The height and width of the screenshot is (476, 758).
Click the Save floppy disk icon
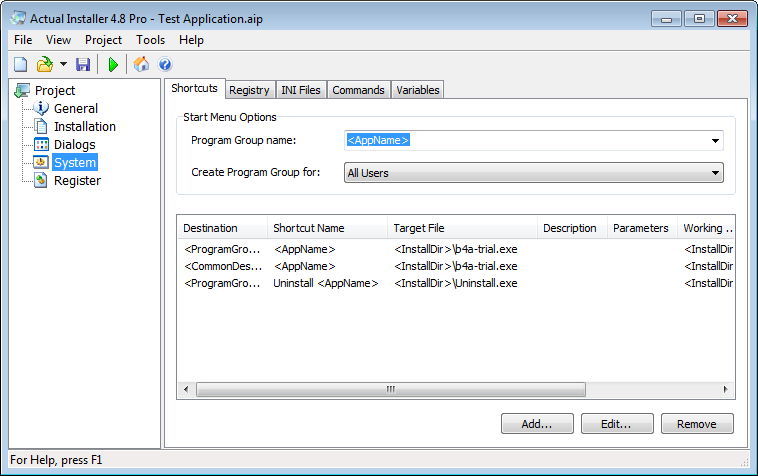(x=83, y=64)
